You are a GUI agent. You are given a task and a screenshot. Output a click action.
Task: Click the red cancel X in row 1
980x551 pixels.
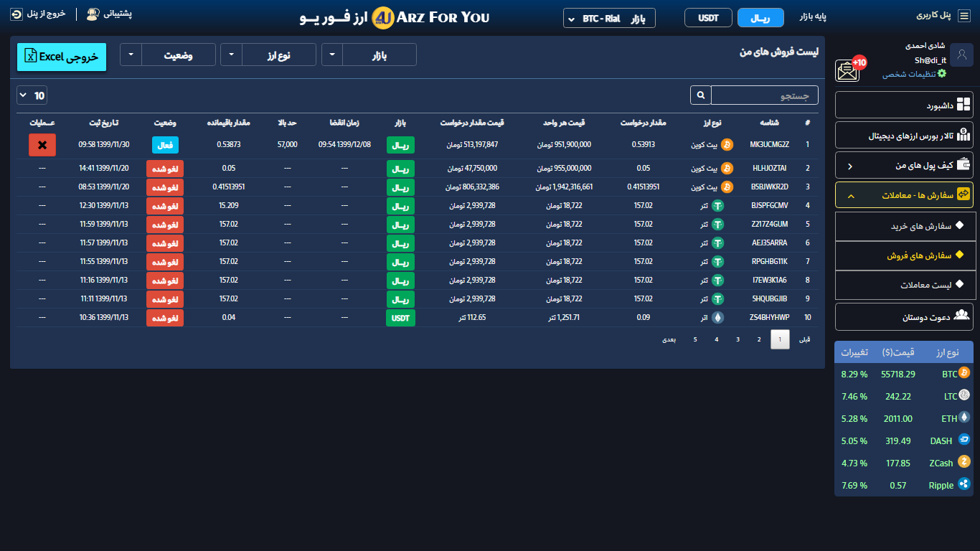[x=42, y=145]
